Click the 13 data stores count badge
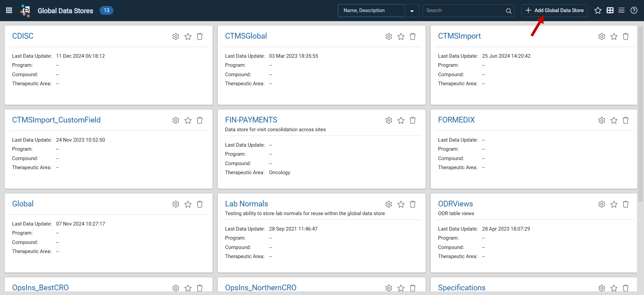The width and height of the screenshot is (644, 295). pos(106,10)
